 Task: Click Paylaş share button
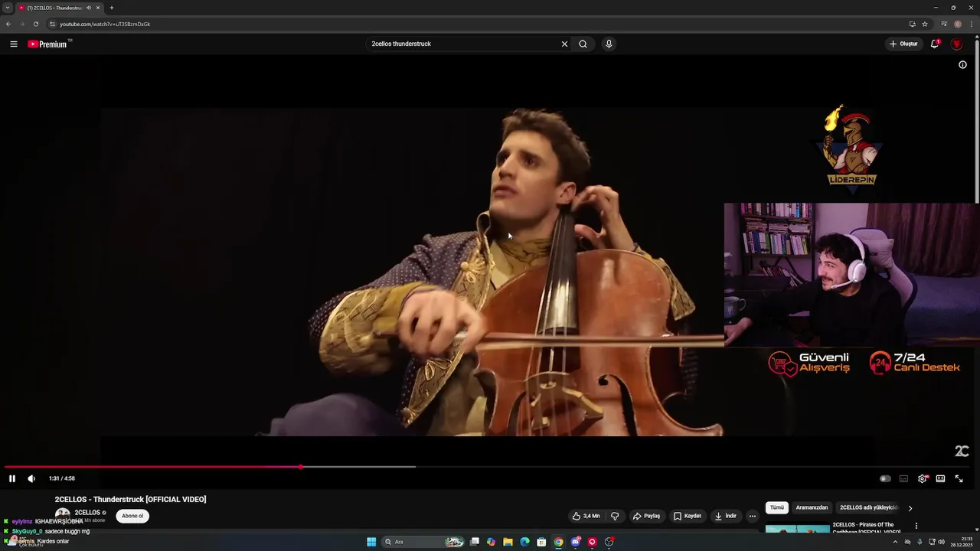pos(645,516)
